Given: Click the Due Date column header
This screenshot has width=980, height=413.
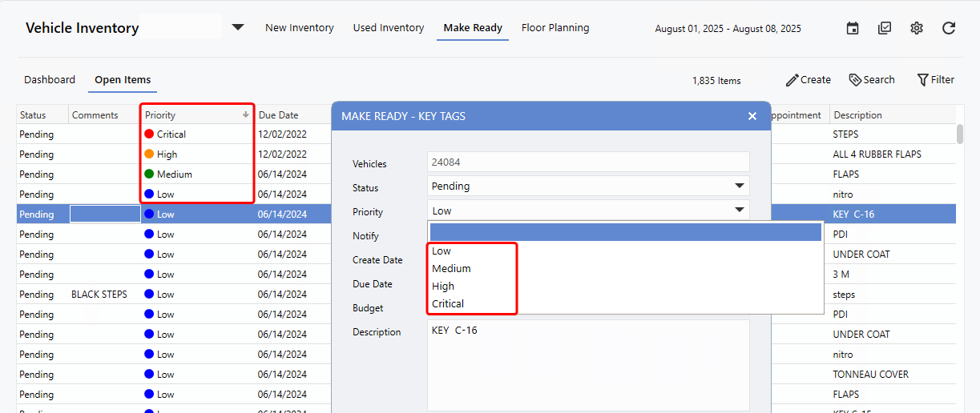Looking at the screenshot, I should [278, 115].
